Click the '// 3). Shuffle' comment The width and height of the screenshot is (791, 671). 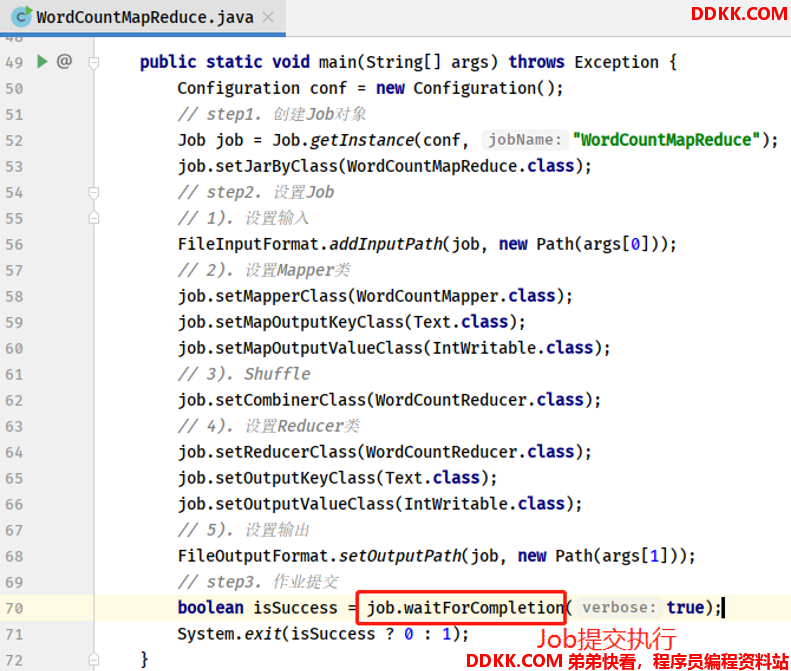point(244,374)
